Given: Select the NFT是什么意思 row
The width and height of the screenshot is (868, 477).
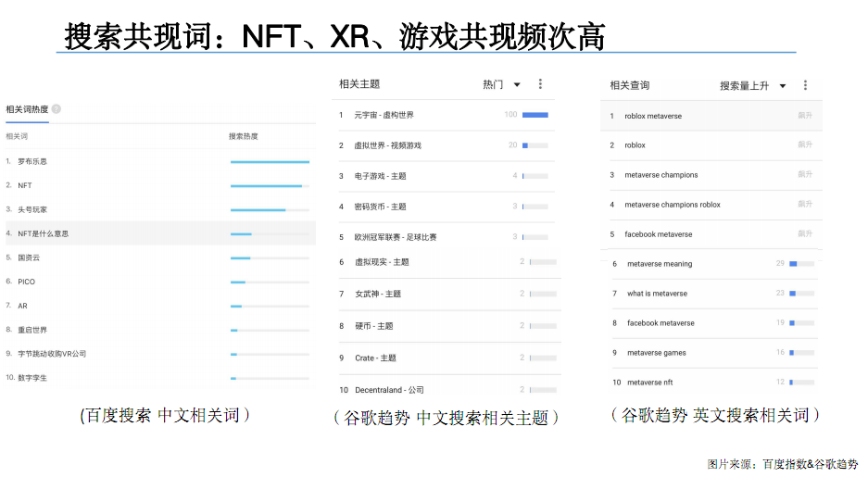Looking at the screenshot, I should pyautogui.click(x=44, y=233).
